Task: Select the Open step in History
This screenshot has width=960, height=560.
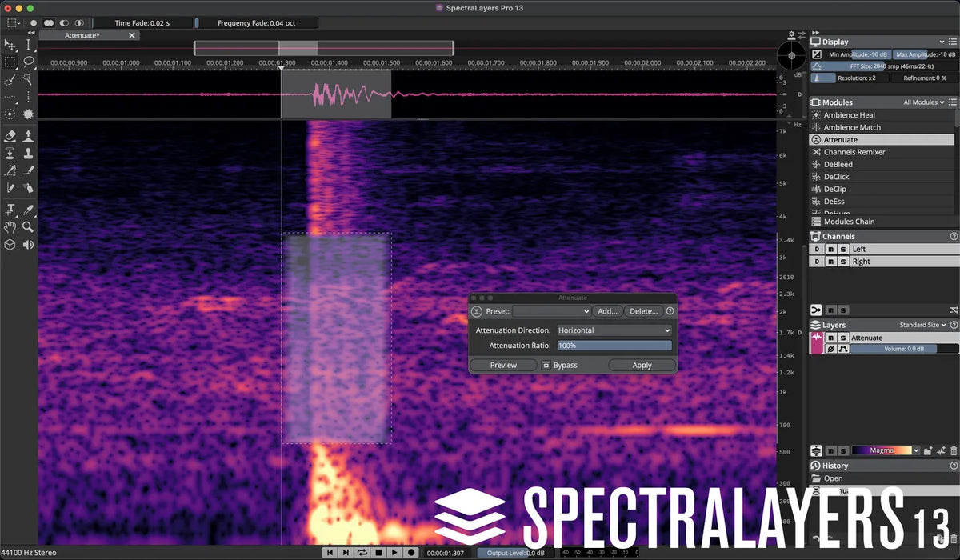Action: [x=882, y=478]
